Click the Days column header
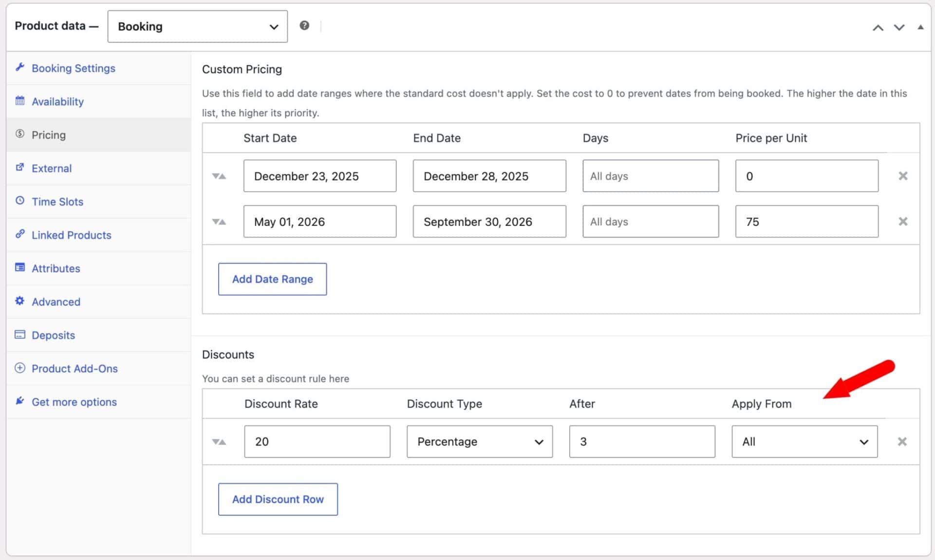The width and height of the screenshot is (935, 560). (595, 138)
